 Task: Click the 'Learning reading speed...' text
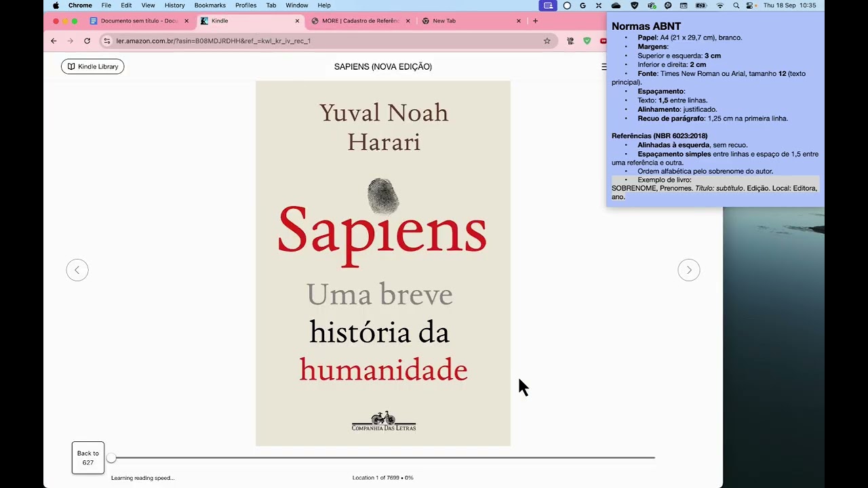143,478
